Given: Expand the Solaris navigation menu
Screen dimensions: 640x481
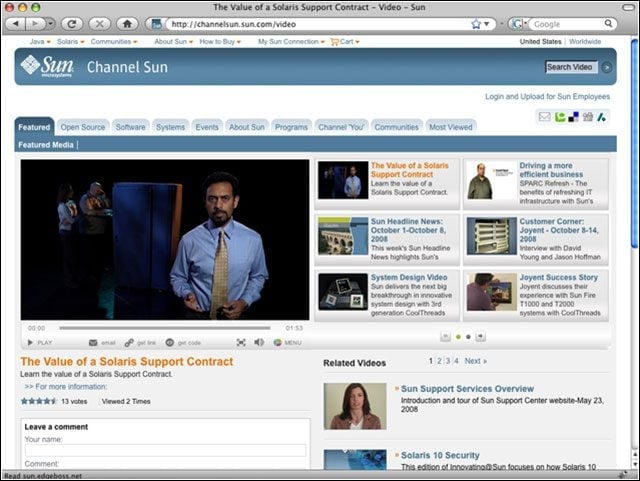Looking at the screenshot, I should click(x=70, y=42).
